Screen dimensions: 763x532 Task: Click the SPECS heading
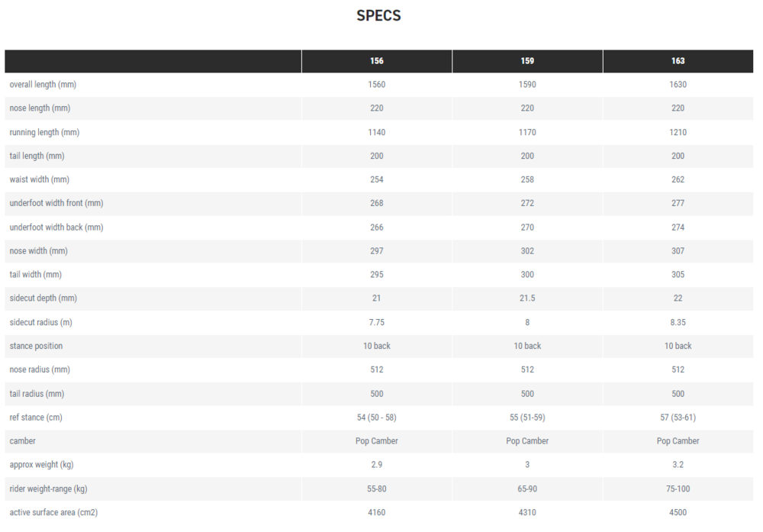pyautogui.click(x=378, y=16)
